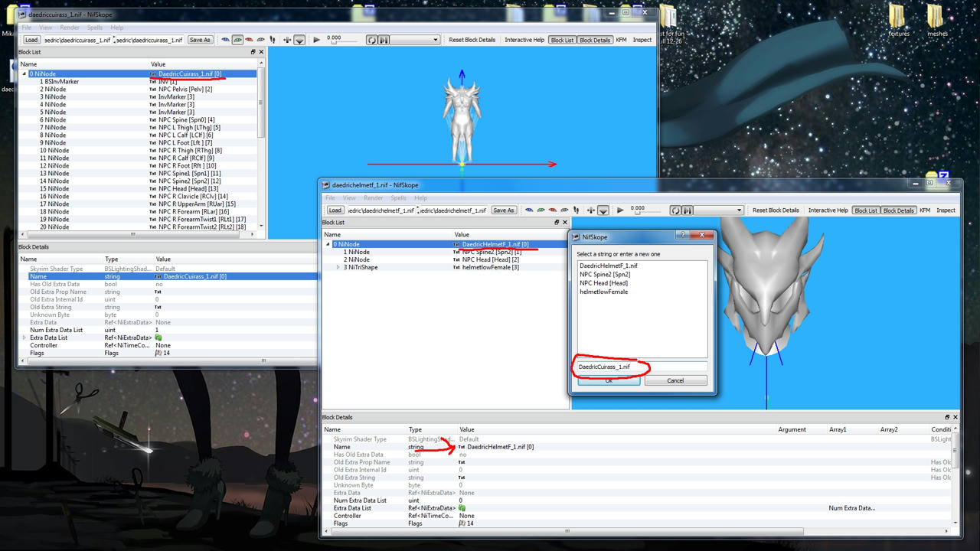Play animation in daedriccuirass window
Image resolution: width=980 pixels, height=551 pixels.
pos(316,39)
